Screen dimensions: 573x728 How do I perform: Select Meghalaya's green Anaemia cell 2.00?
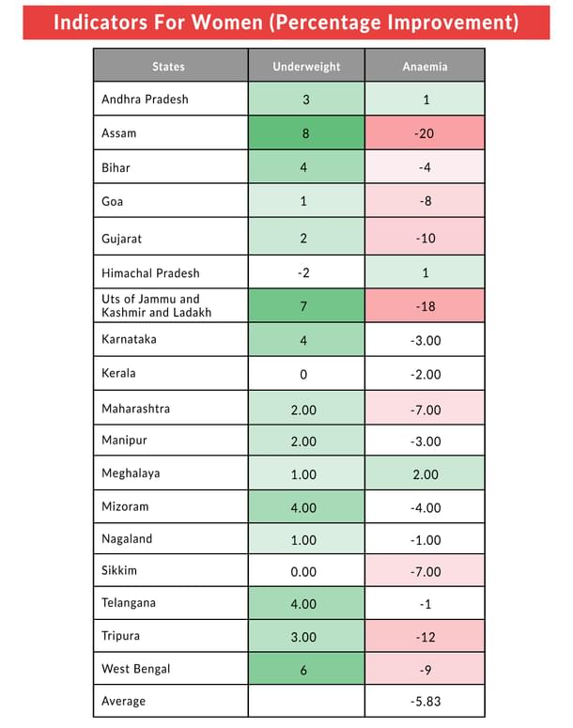(425, 474)
